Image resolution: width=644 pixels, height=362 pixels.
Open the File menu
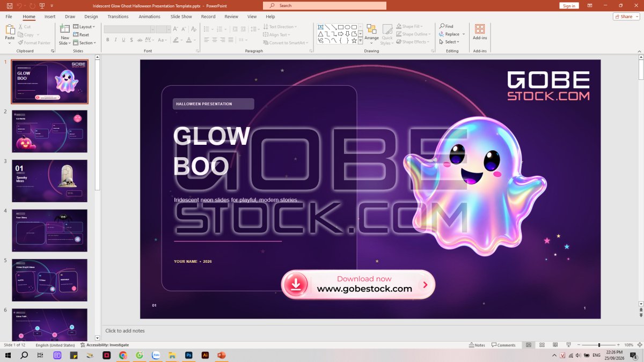coord(9,17)
